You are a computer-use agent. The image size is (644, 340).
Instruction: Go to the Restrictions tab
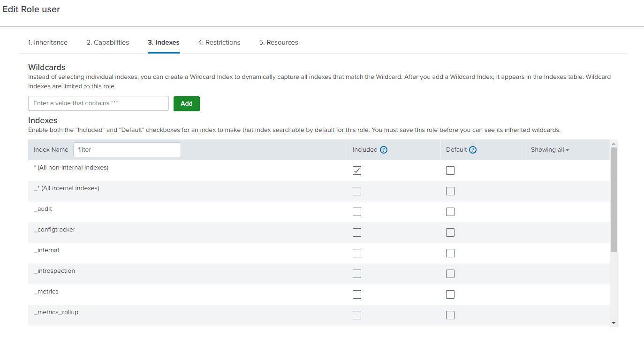click(x=219, y=42)
